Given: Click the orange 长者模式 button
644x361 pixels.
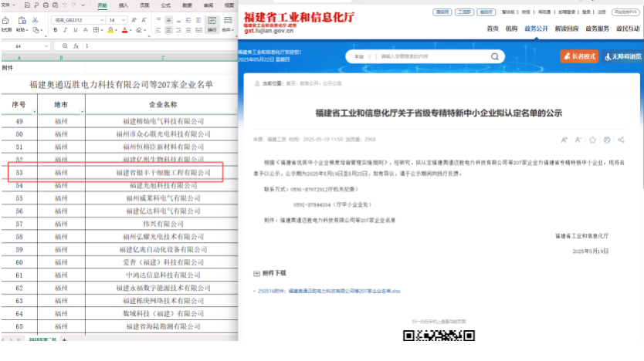Looking at the screenshot, I should [x=579, y=56].
